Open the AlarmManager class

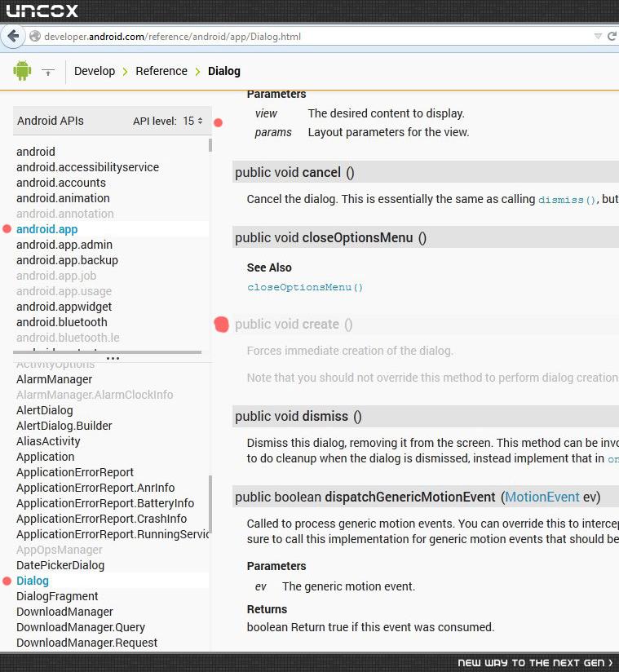(x=54, y=379)
